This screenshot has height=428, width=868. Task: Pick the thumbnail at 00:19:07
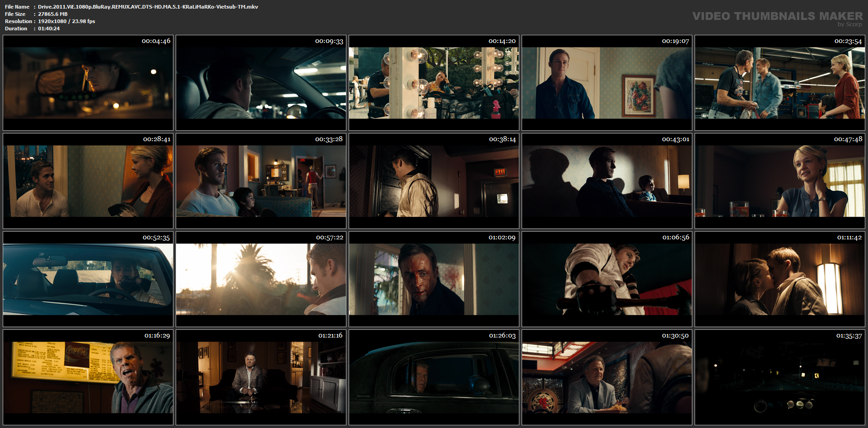pos(607,83)
